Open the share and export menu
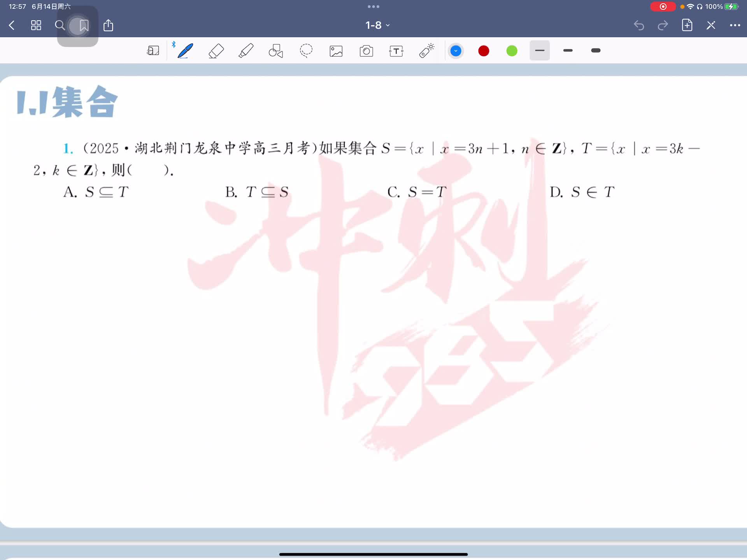 [x=108, y=26]
